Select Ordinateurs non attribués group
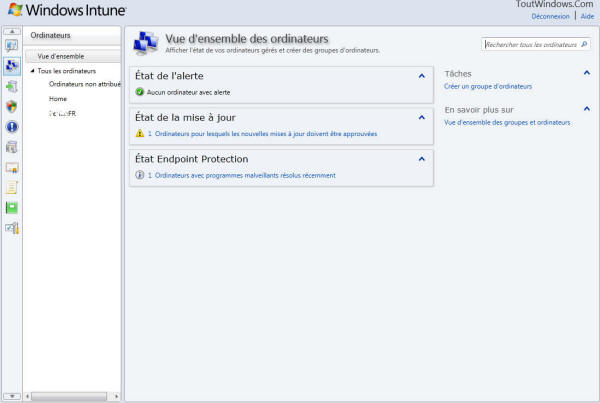 click(x=85, y=84)
